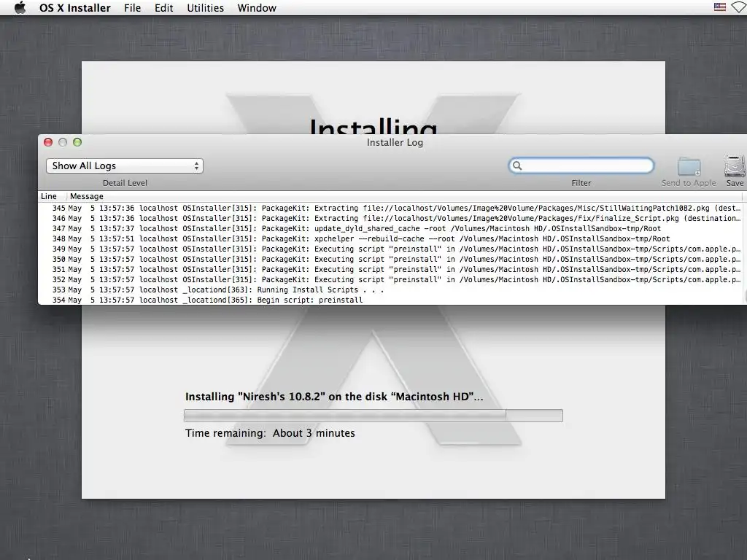Open the Edit menu
Image resolution: width=747 pixels, height=560 pixels.
[x=163, y=7]
